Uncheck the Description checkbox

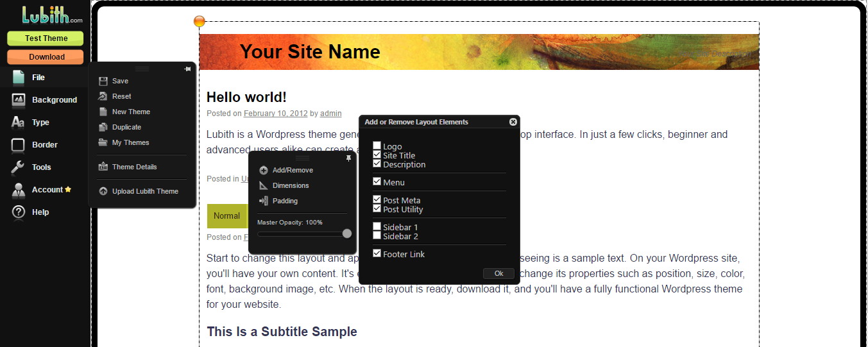[x=377, y=164]
